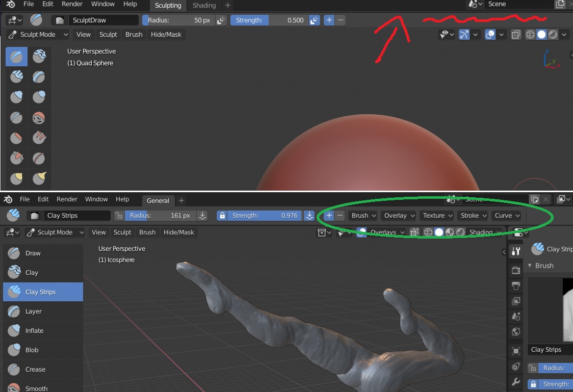The image size is (573, 392).
Task: Choose the Fill brush icon in upper window
Action: (39, 137)
